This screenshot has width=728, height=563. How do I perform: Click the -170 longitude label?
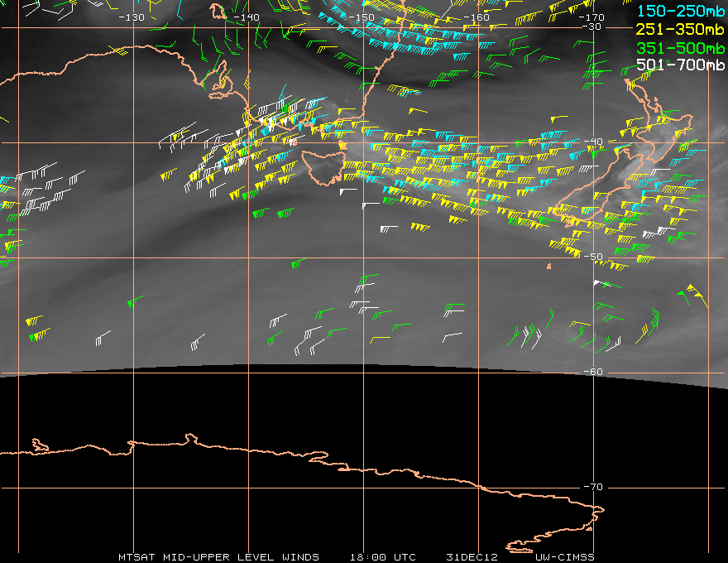[591, 17]
